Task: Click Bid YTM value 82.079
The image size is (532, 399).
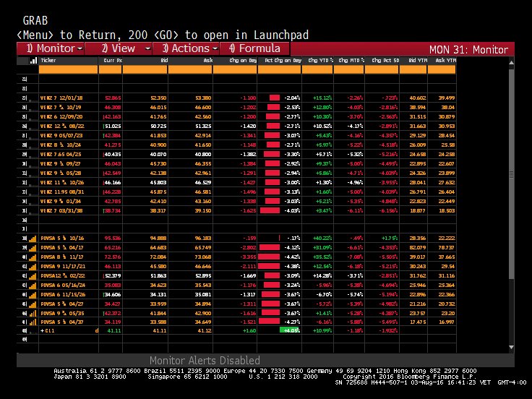Action: pos(418,248)
